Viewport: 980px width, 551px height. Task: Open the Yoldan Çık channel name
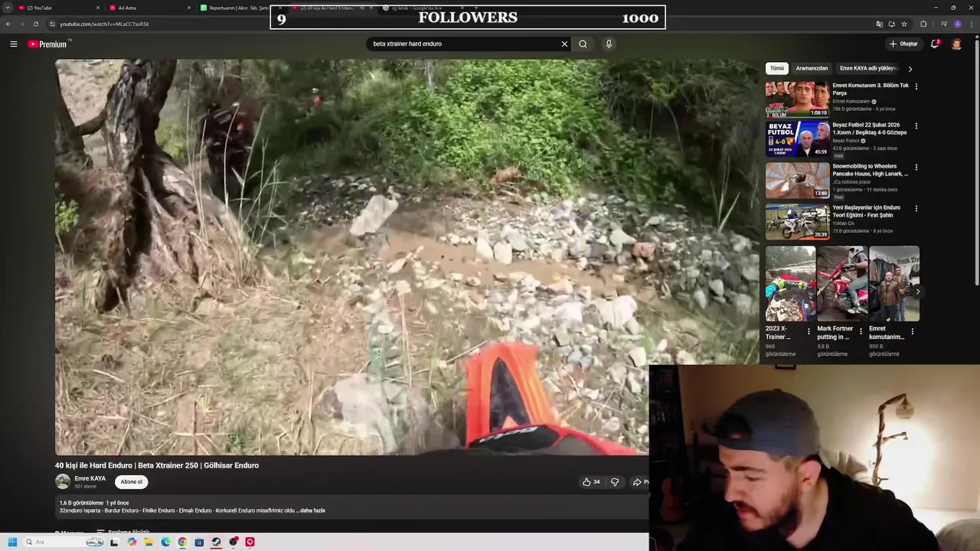(843, 223)
